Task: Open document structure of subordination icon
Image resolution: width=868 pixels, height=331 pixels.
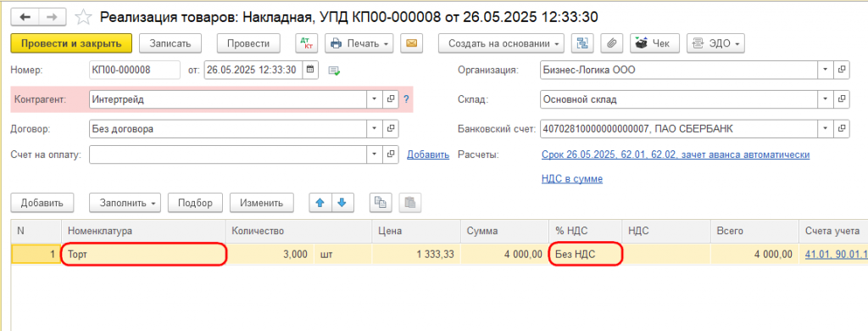Action: click(x=581, y=42)
